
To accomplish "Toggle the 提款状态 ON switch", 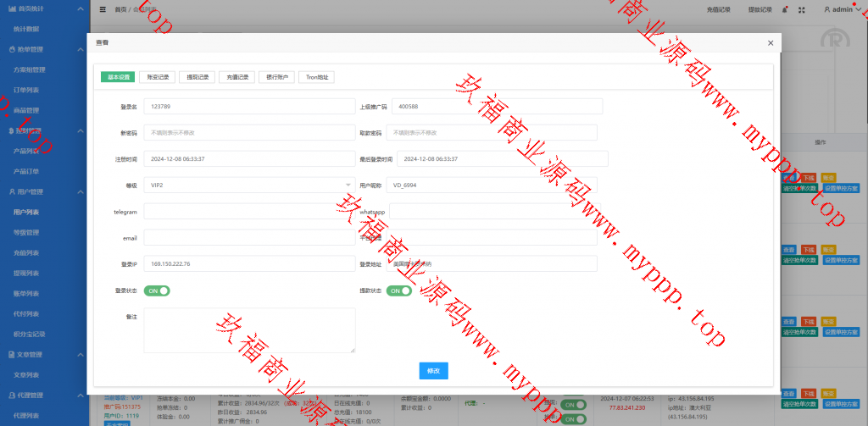I will pyautogui.click(x=398, y=290).
